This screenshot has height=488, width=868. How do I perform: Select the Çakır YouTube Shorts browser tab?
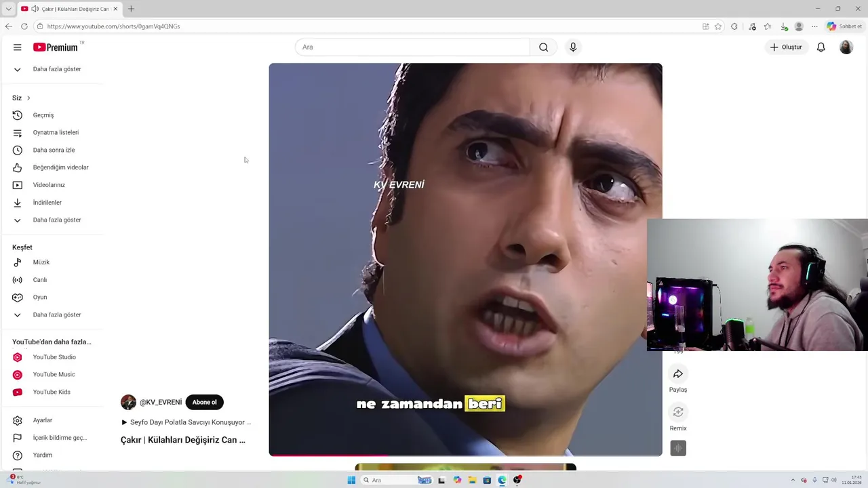coord(69,9)
